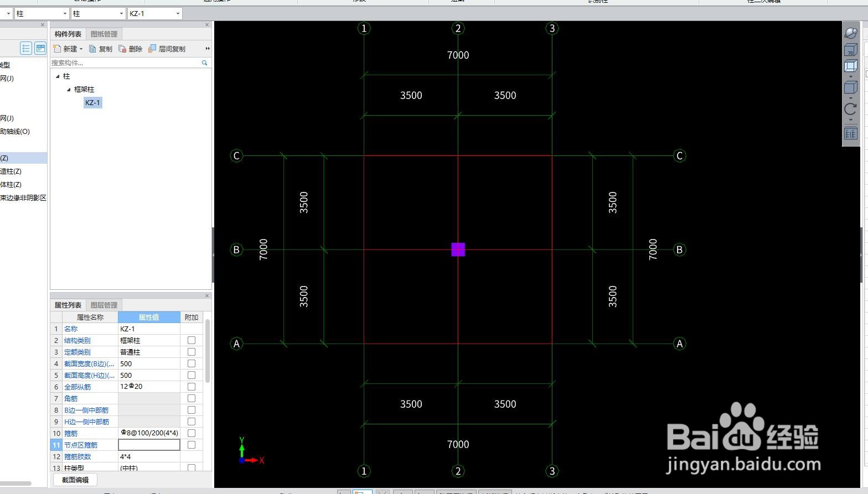The height and width of the screenshot is (494, 868).
Task: Open dropdown arrow below solid cube icon
Action: (850, 98)
